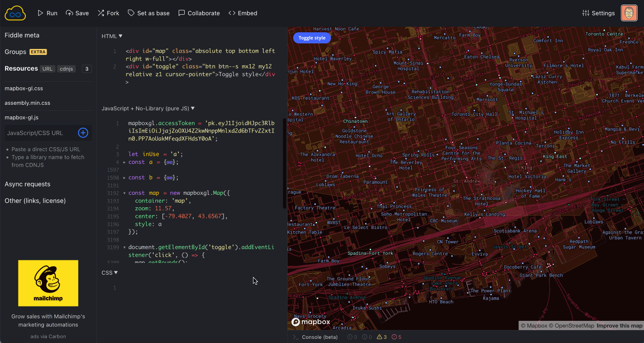Open Other (links, license) section
The width and height of the screenshot is (644, 343).
click(35, 200)
